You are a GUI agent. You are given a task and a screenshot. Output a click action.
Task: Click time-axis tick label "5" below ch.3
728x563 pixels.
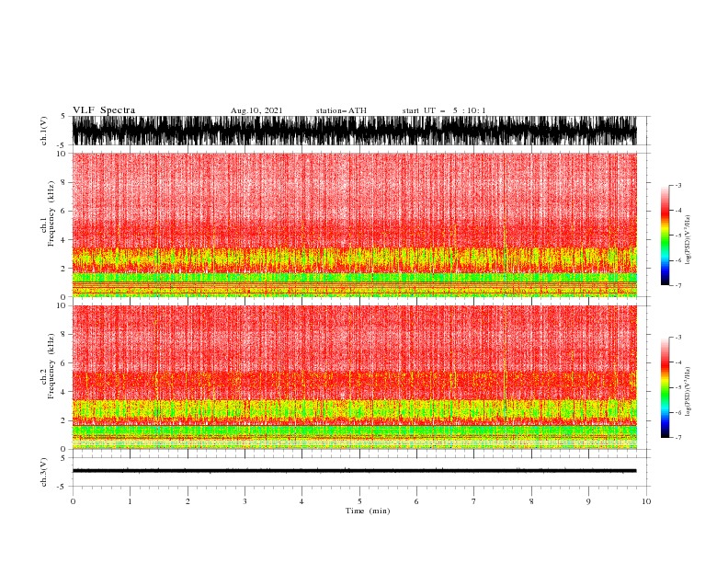[x=359, y=501]
